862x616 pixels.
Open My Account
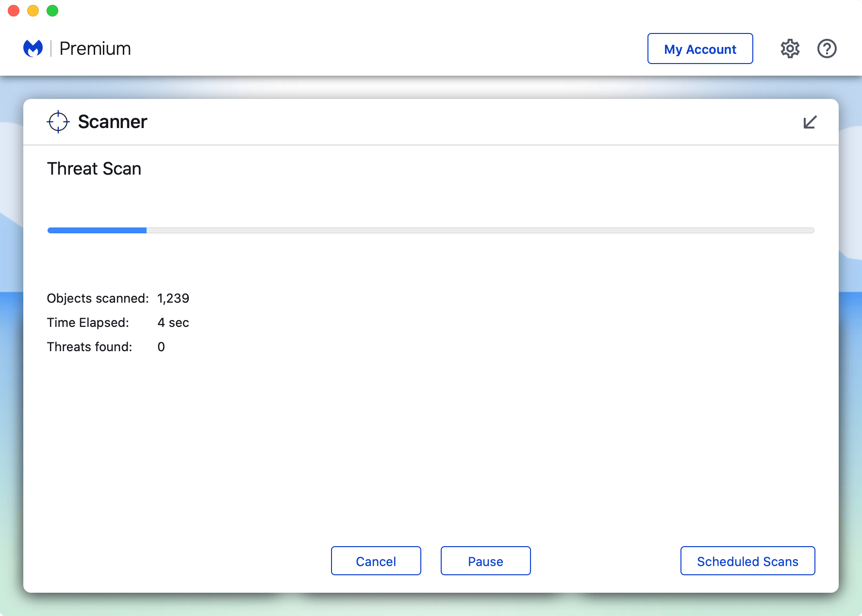[700, 49]
